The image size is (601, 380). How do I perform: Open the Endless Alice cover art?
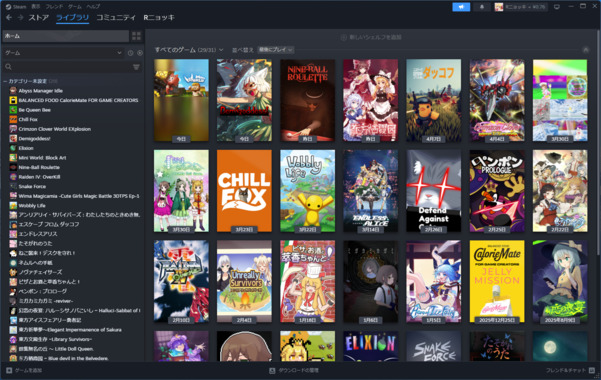pos(370,191)
